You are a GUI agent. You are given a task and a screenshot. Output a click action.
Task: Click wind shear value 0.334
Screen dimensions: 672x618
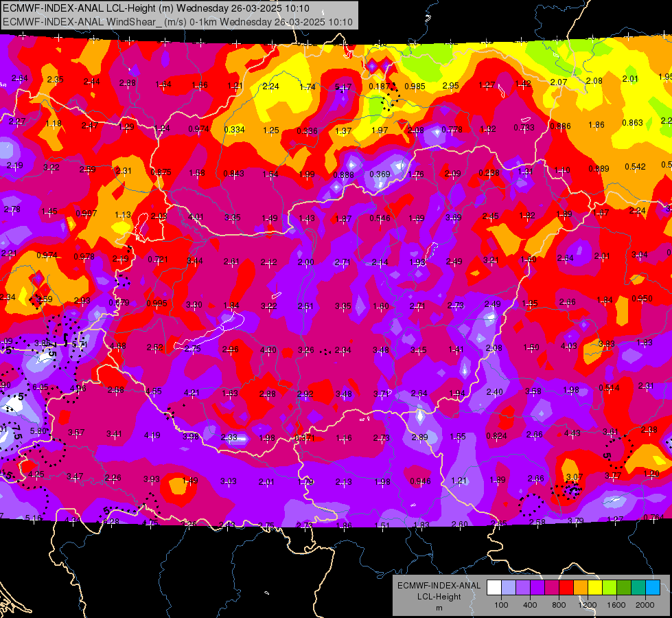[x=235, y=130]
